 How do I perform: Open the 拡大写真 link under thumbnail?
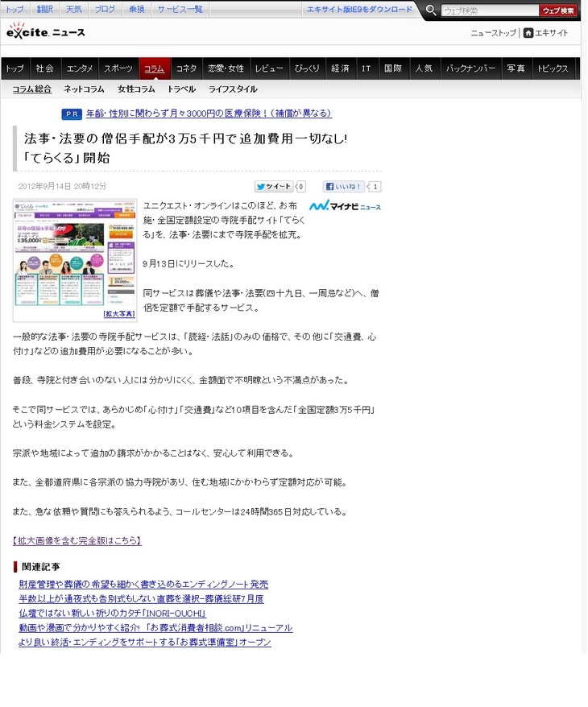(x=117, y=315)
